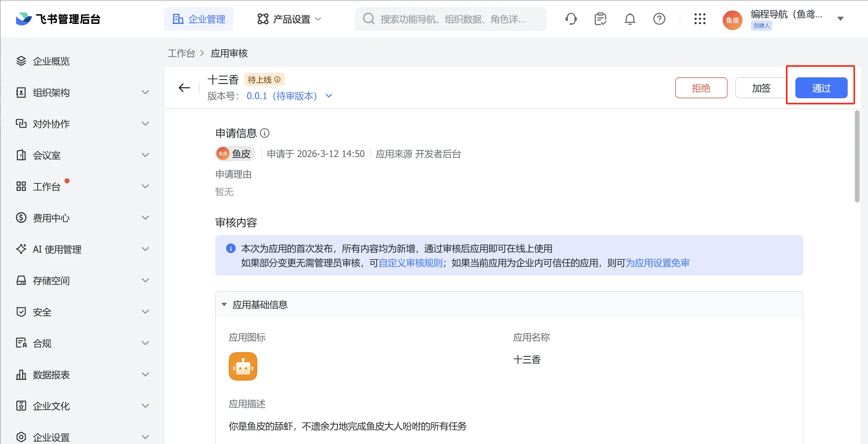Click the blue 通过 approve button
This screenshot has height=444, width=868.
tap(821, 88)
